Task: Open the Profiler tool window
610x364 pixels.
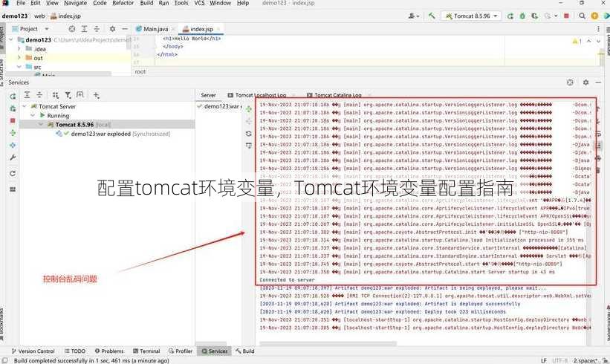Action: [x=181, y=351]
